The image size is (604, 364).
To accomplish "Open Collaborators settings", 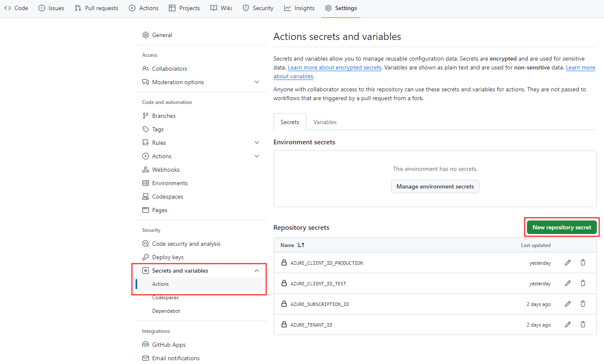I will coord(200,69).
